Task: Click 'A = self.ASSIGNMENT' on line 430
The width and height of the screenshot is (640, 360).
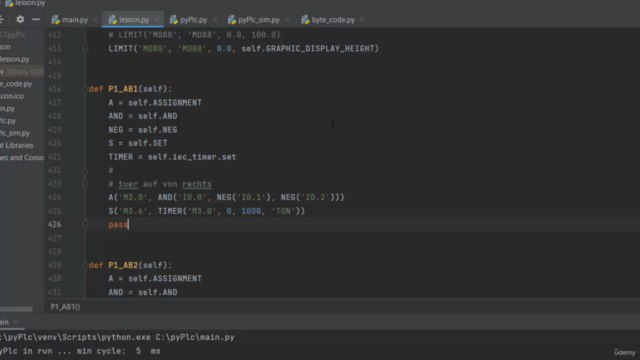Action: (x=155, y=279)
